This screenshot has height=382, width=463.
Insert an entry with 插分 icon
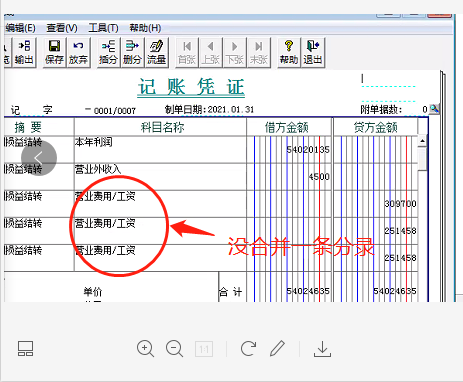[108, 53]
